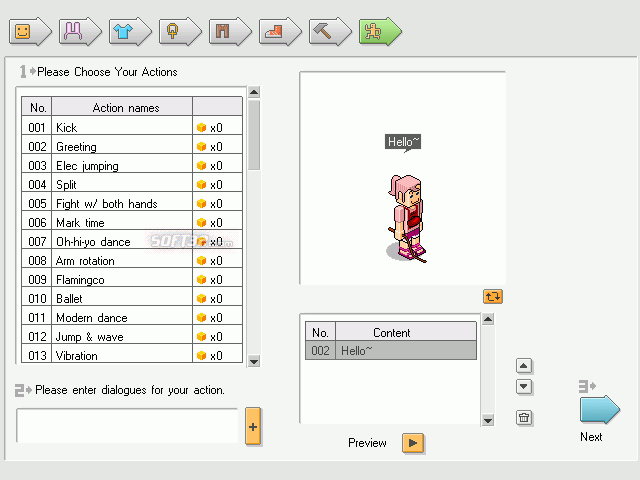Click the cube icon in Ballet row

click(x=201, y=298)
